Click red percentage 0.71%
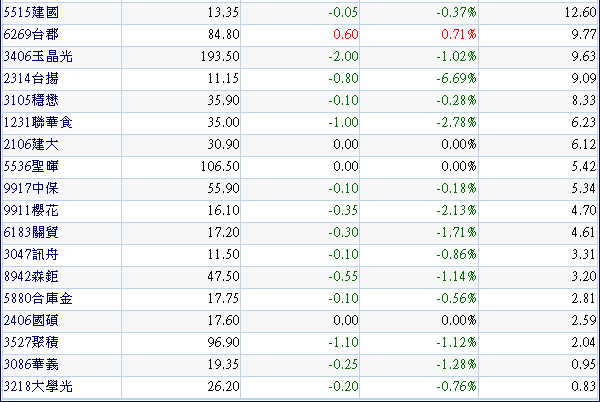 tap(458, 35)
